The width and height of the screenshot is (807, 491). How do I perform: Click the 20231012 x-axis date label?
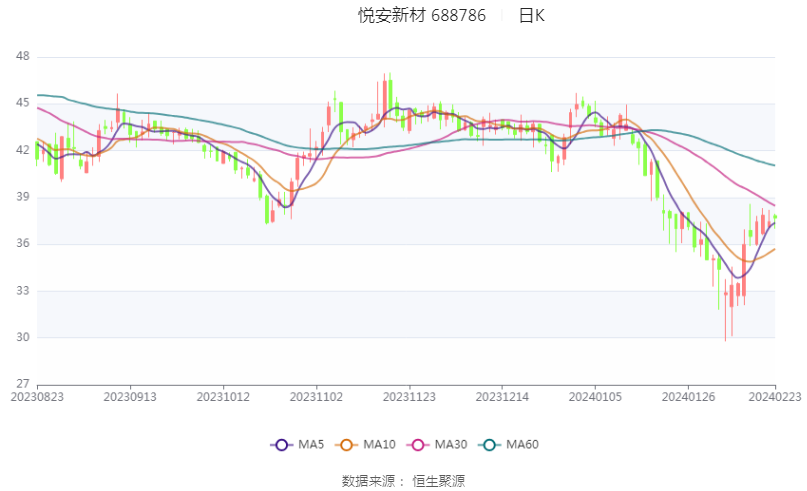tap(223, 397)
